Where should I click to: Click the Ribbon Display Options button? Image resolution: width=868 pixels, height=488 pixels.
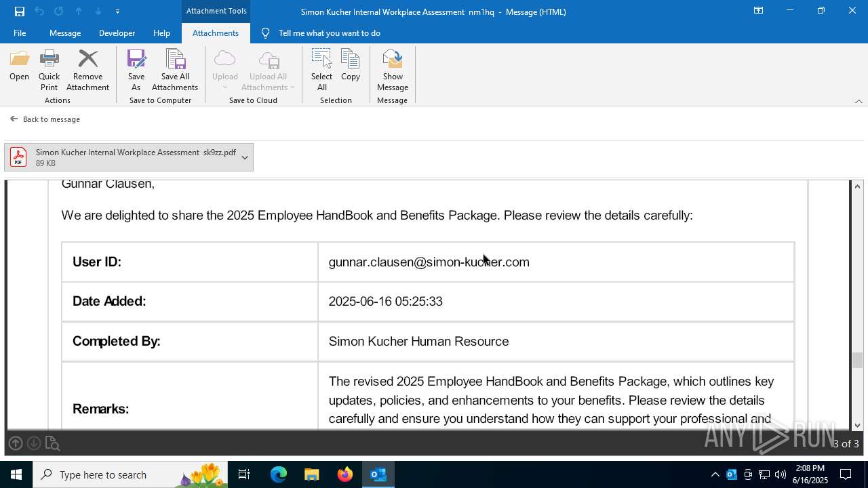pyautogui.click(x=759, y=11)
